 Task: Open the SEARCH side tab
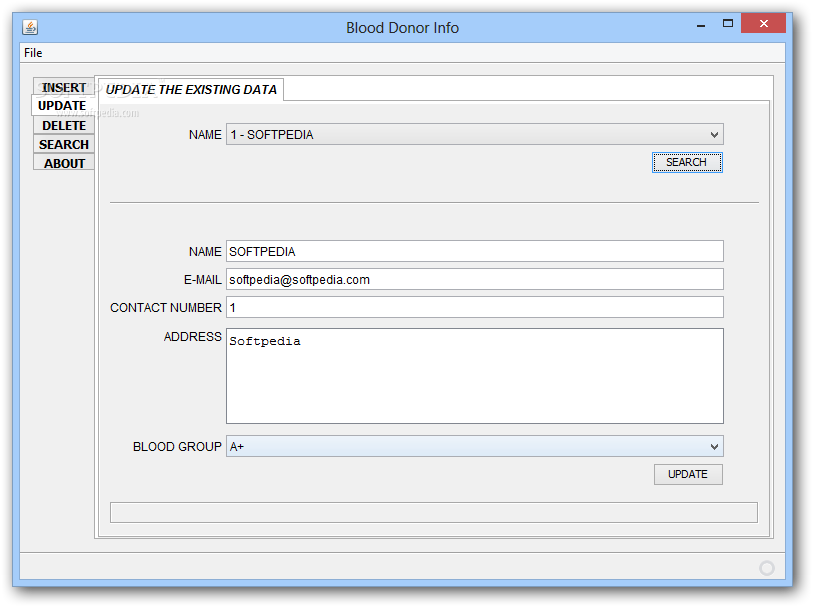[64, 144]
